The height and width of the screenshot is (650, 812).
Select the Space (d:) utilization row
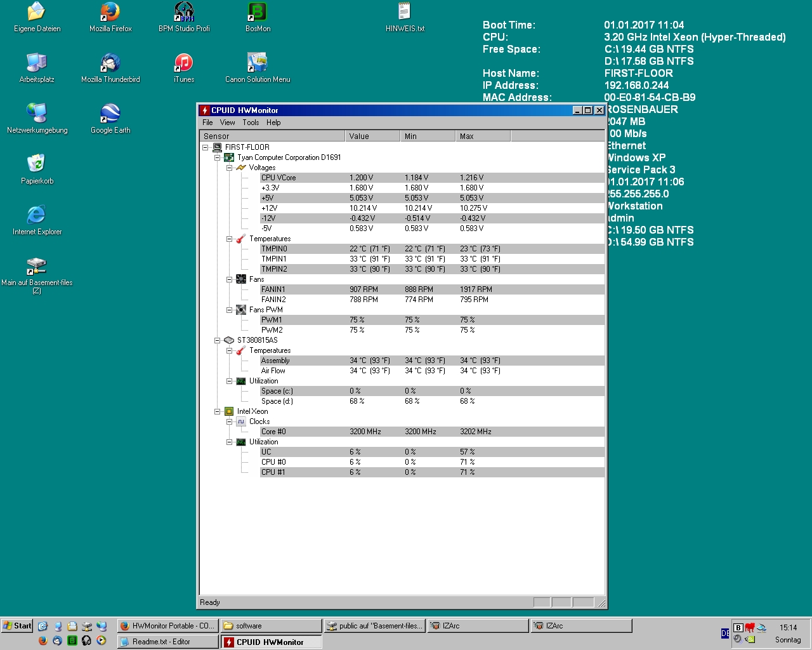432,401
